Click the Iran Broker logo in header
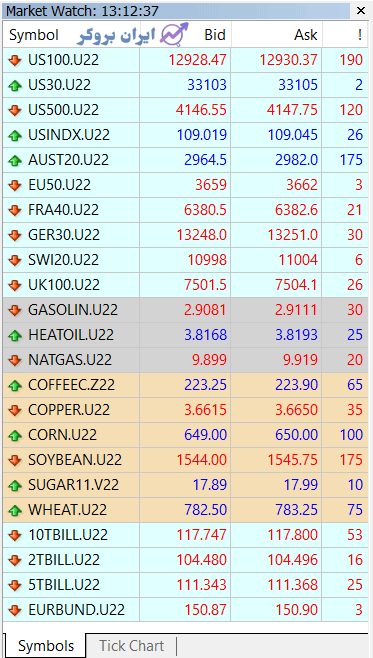 (133, 35)
